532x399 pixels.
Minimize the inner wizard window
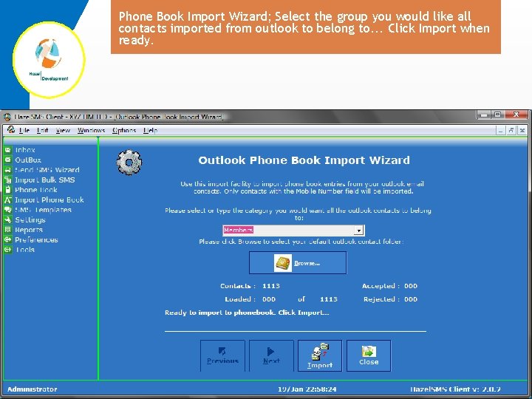tap(500, 130)
